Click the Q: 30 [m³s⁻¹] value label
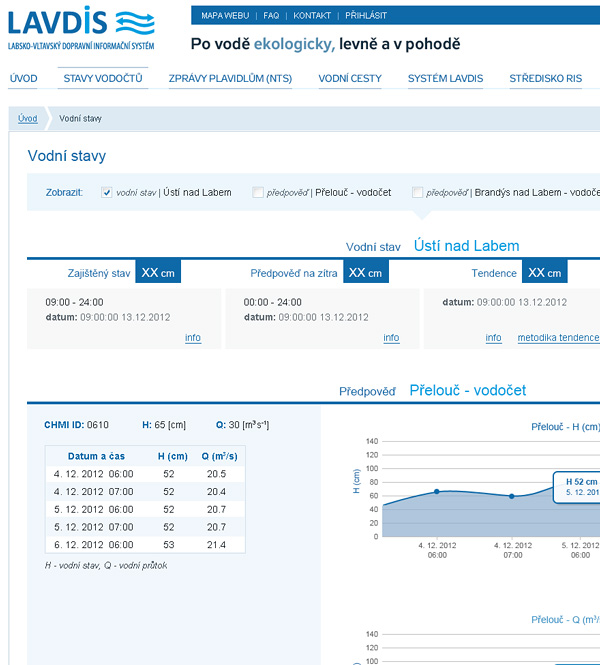Screen dimensions: 600x665 pos(243,425)
